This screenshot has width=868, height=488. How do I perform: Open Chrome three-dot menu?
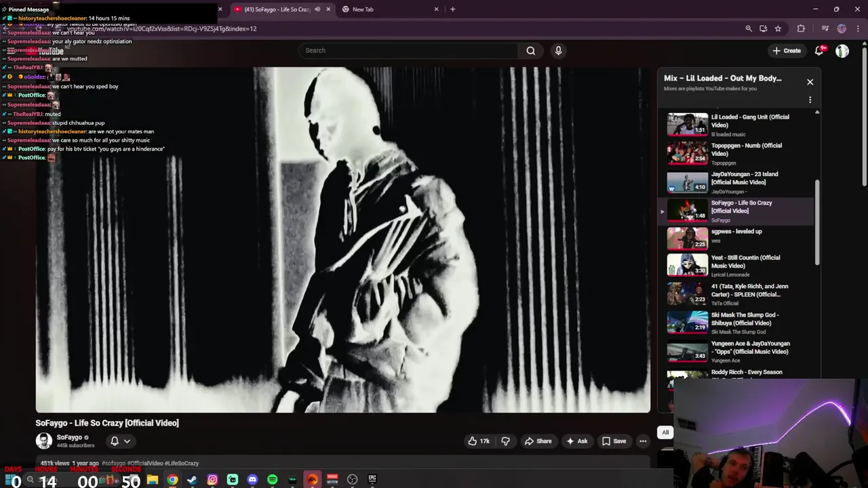(x=856, y=28)
